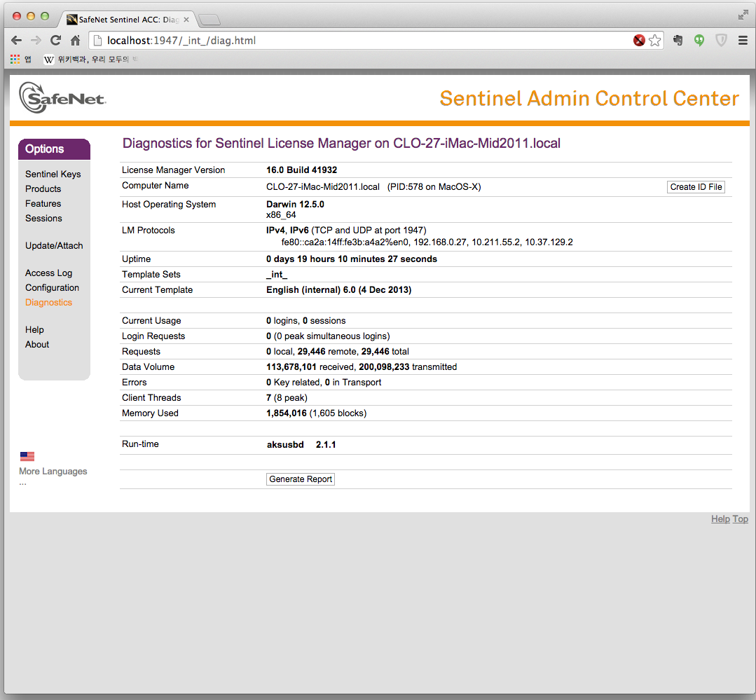Click the Client Threads 7 (8 peak) value
This screenshot has width=756, height=700.
pos(287,398)
